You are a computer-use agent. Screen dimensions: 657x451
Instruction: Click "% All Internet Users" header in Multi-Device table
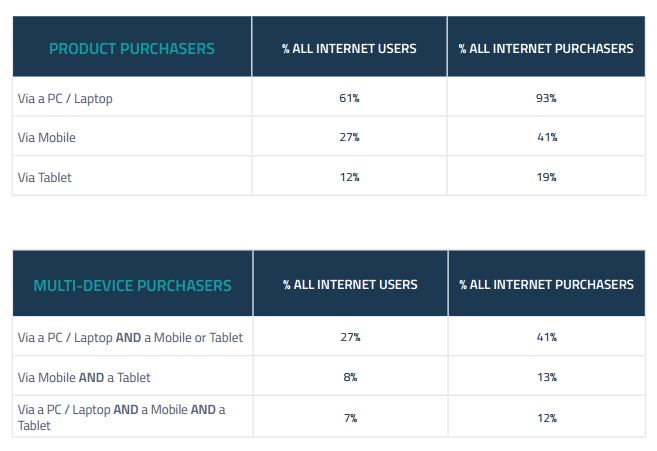click(349, 285)
